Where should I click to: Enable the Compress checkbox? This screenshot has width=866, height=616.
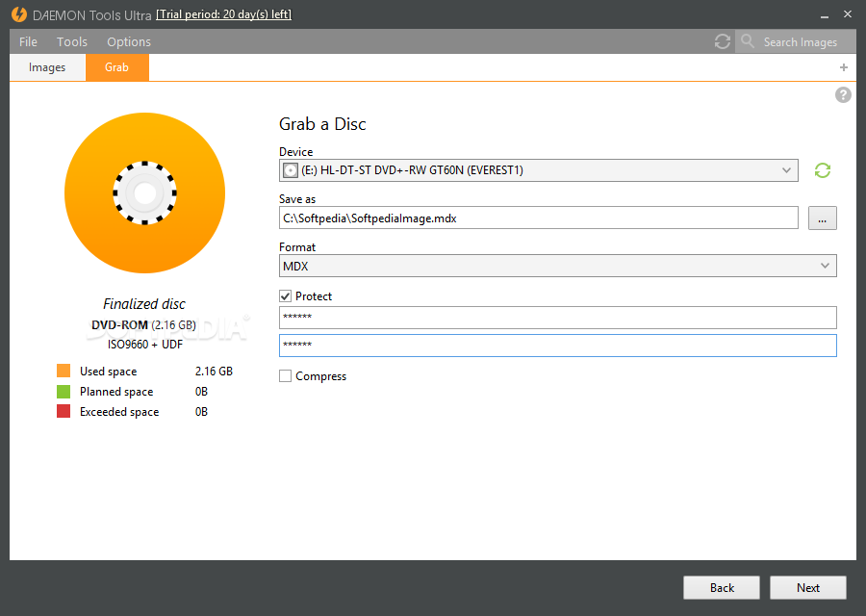click(x=285, y=376)
